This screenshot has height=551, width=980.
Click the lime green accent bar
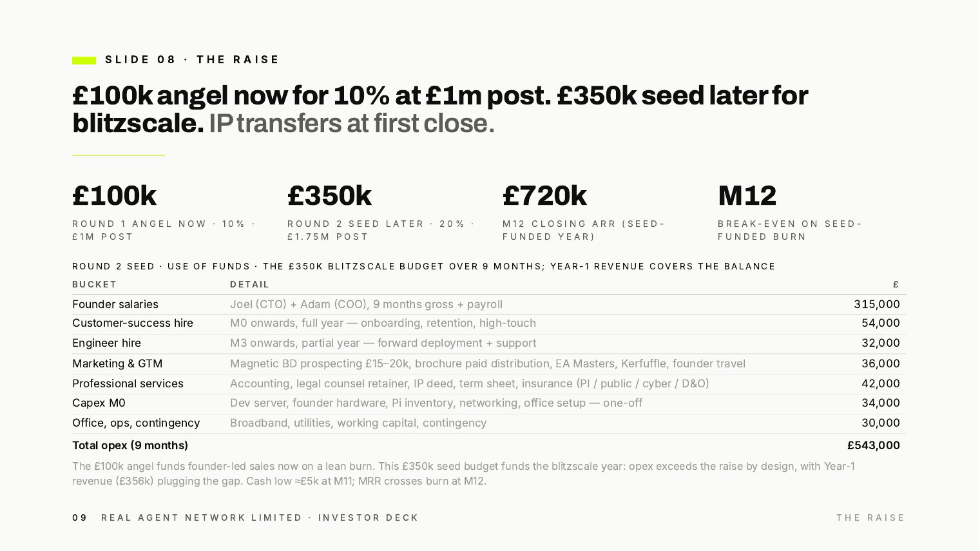click(x=84, y=60)
